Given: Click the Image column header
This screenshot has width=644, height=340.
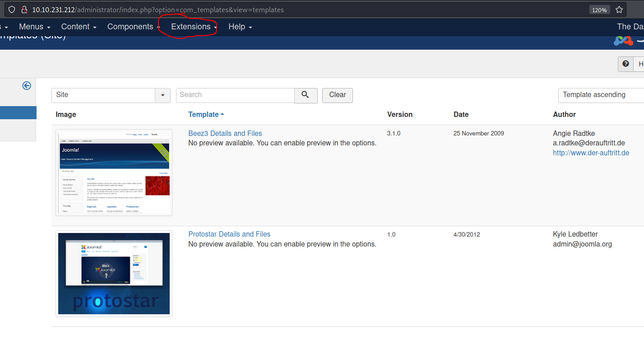Looking at the screenshot, I should [66, 114].
